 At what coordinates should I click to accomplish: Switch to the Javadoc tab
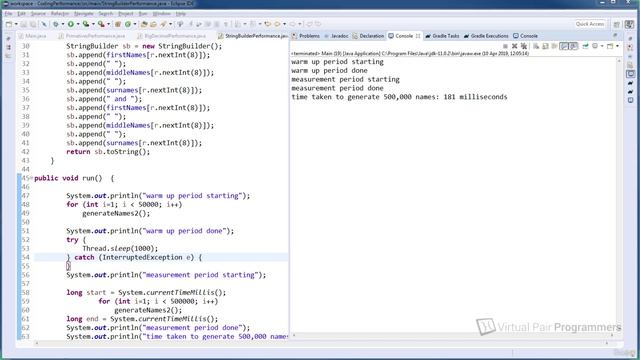pyautogui.click(x=336, y=36)
